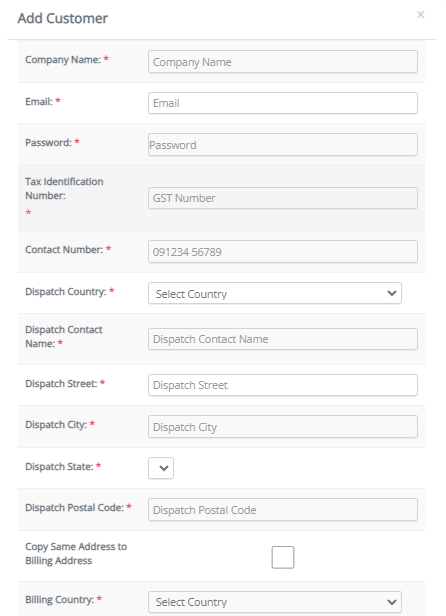
Task: Click the Tax Identification Number label
Action: [x=64, y=189]
